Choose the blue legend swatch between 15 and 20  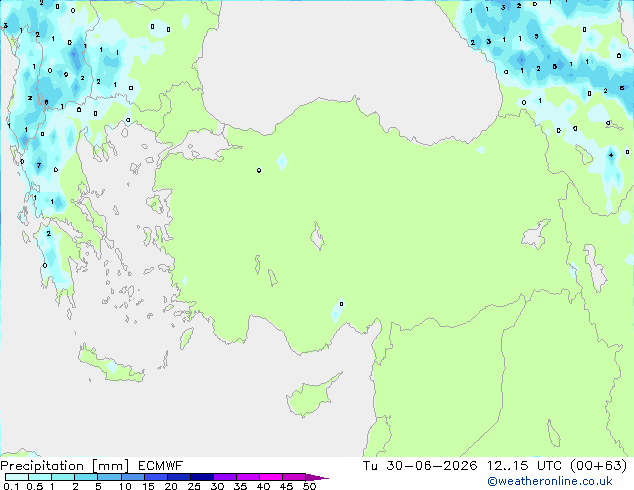(156, 477)
